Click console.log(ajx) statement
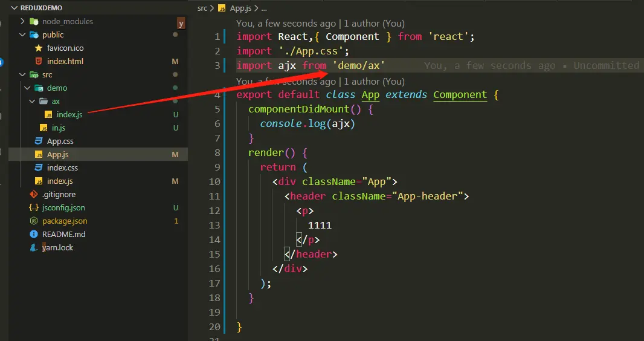The image size is (644, 341). 308,124
